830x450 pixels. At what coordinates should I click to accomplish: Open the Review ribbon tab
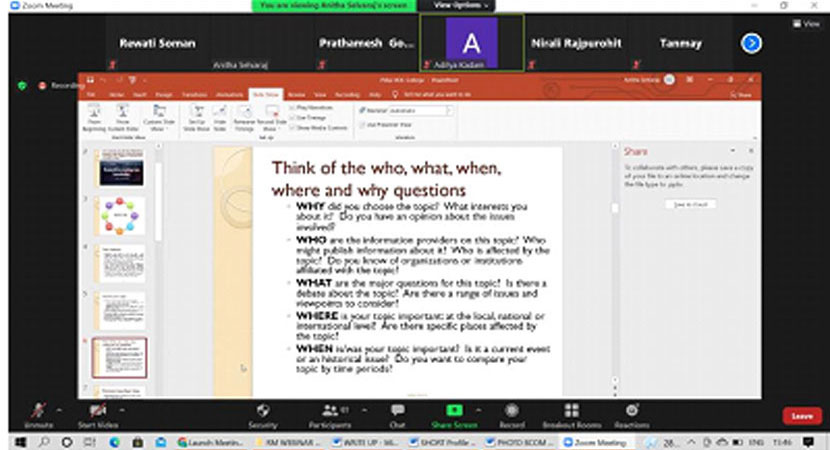coord(296,94)
